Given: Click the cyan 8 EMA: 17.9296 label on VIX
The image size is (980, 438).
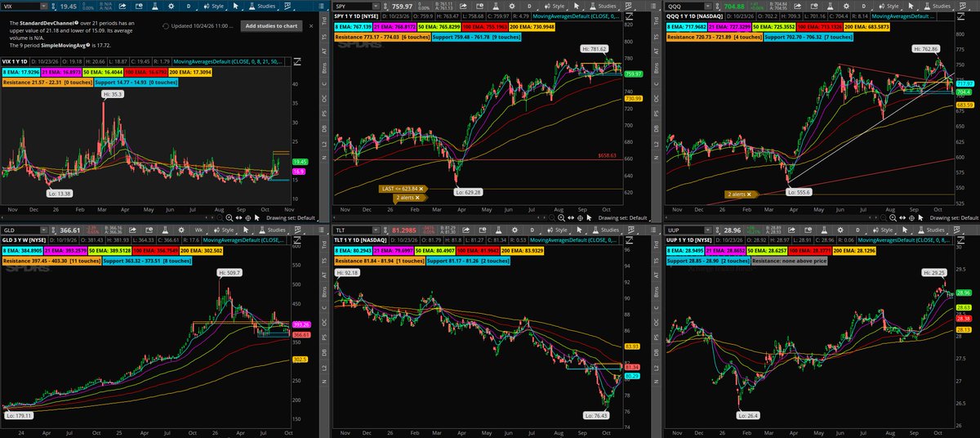Looking at the screenshot, I should click(21, 72).
